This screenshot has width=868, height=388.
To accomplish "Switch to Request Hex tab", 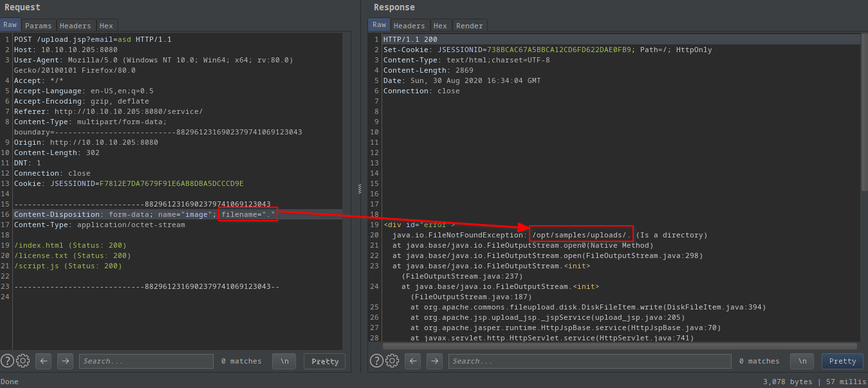I will point(106,26).
